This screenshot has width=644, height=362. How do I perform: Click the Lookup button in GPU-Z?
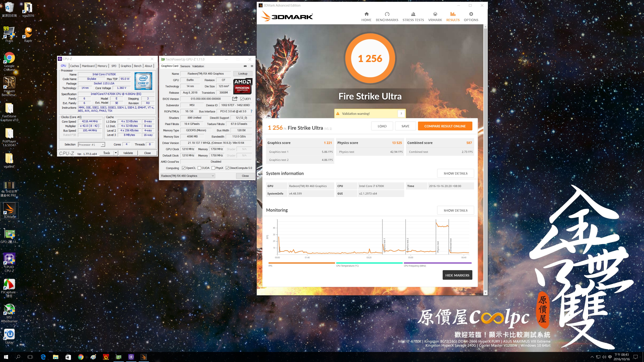click(243, 74)
